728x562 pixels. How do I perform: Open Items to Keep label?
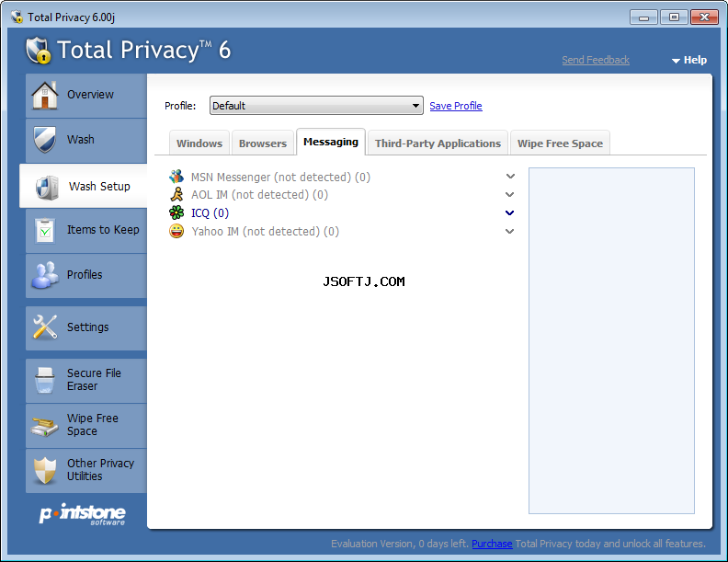pos(103,229)
